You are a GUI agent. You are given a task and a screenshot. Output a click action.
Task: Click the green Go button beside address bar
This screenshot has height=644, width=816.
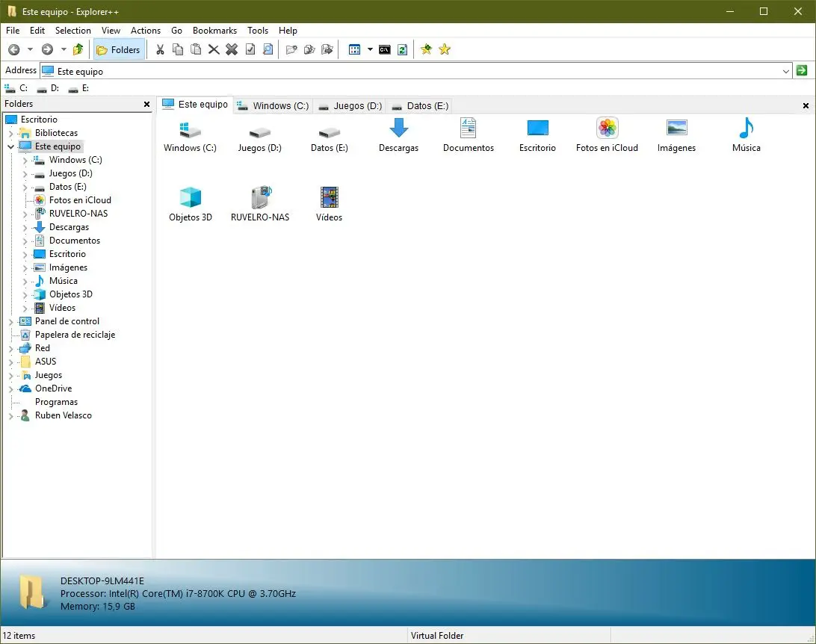click(802, 70)
